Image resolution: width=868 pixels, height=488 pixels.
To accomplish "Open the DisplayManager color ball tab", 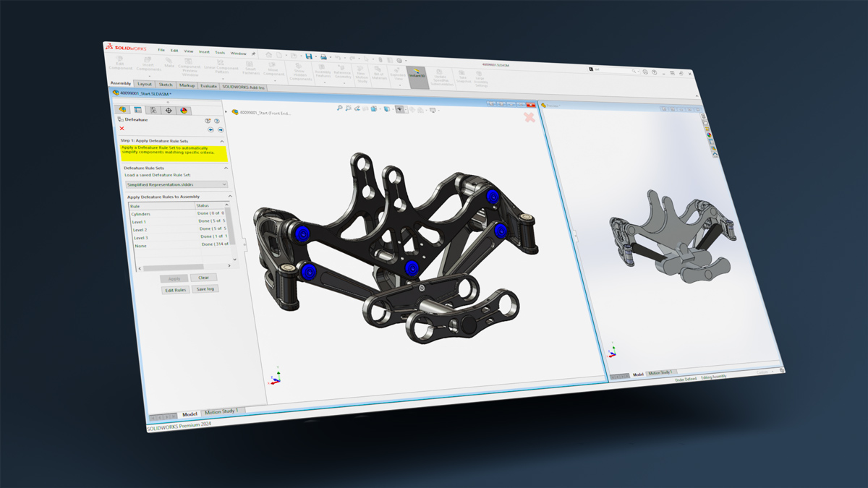I will (x=184, y=111).
